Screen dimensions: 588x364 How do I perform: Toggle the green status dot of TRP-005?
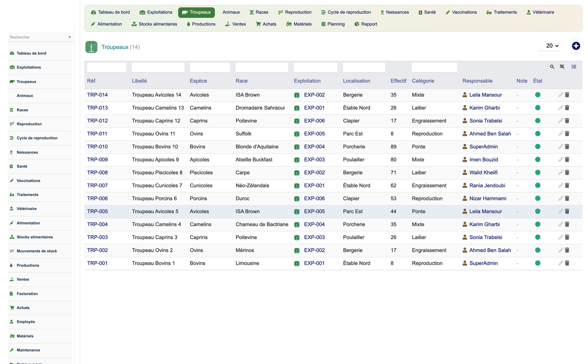pyautogui.click(x=538, y=211)
